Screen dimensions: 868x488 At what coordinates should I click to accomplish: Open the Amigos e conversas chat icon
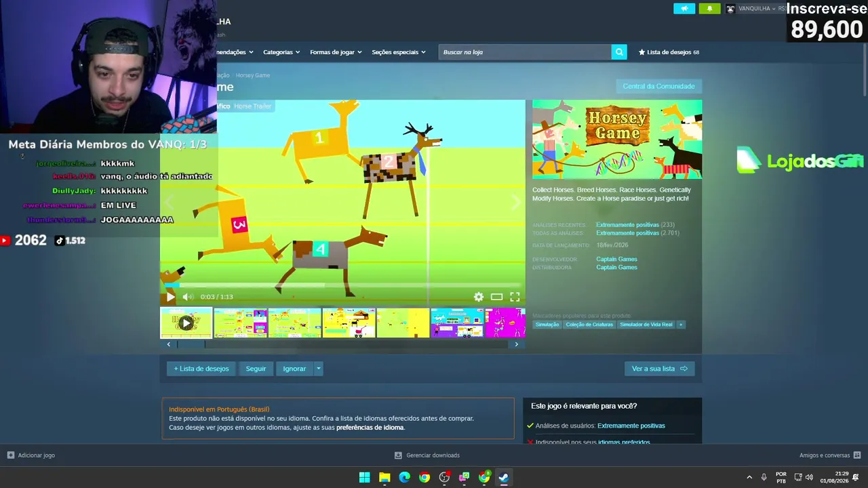pos(857,455)
